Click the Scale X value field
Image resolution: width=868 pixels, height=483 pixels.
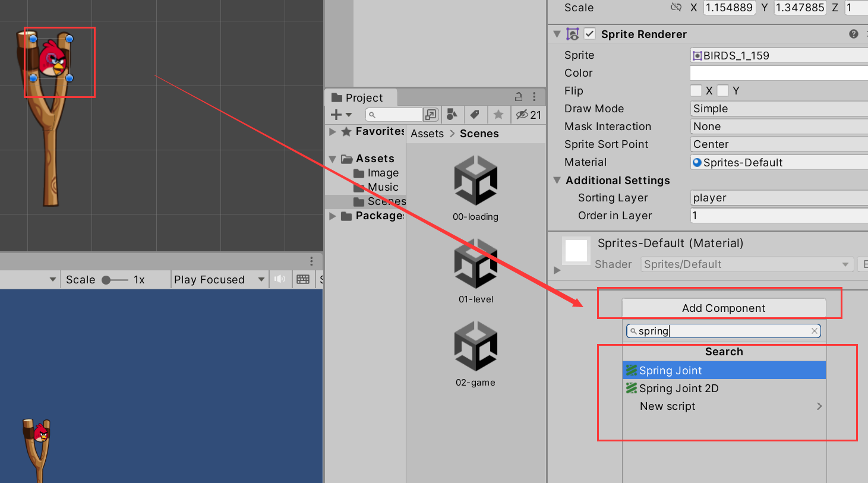(729, 8)
